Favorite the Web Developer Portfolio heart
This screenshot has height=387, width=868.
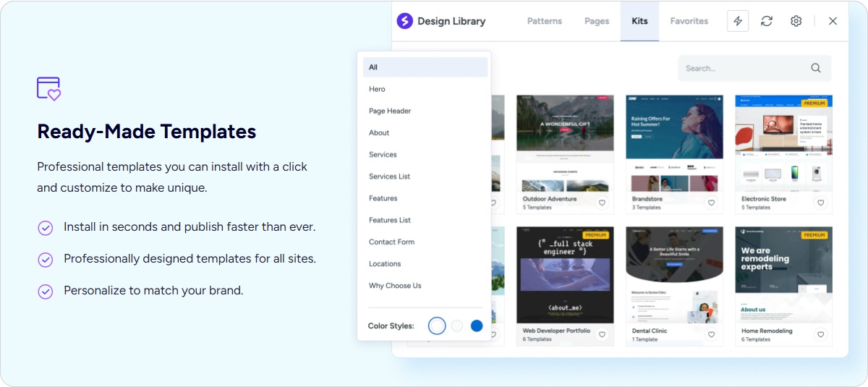coord(602,335)
